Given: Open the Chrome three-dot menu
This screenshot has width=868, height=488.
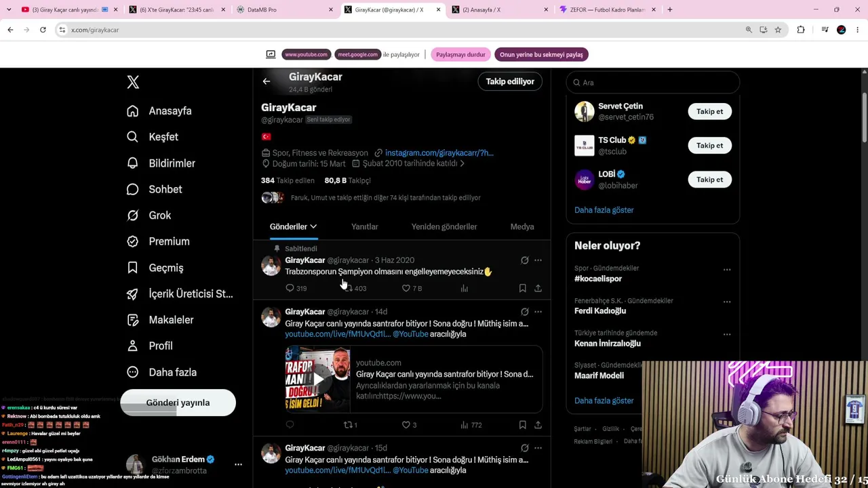Looking at the screenshot, I should coord(858,30).
